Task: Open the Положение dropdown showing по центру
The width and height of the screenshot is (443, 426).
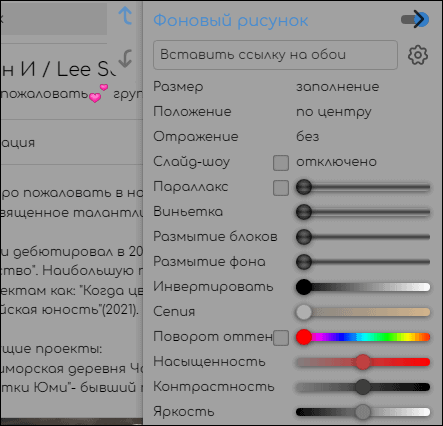Action: 334,112
